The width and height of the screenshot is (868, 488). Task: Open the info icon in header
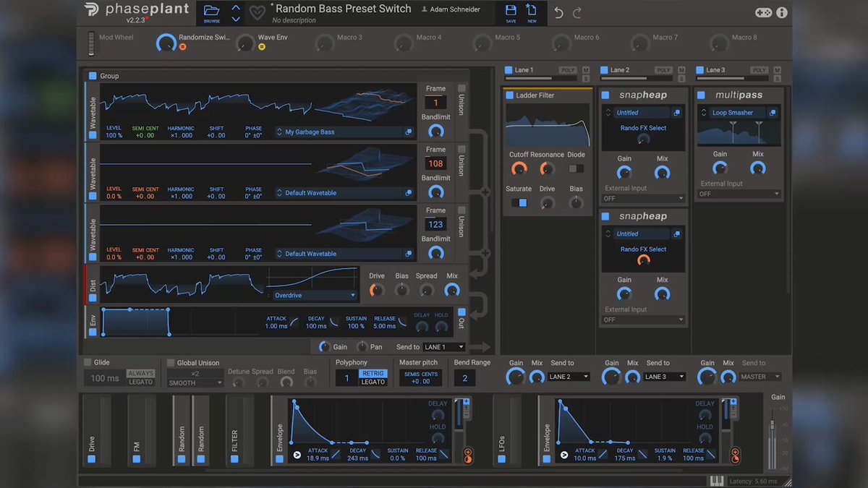[782, 12]
